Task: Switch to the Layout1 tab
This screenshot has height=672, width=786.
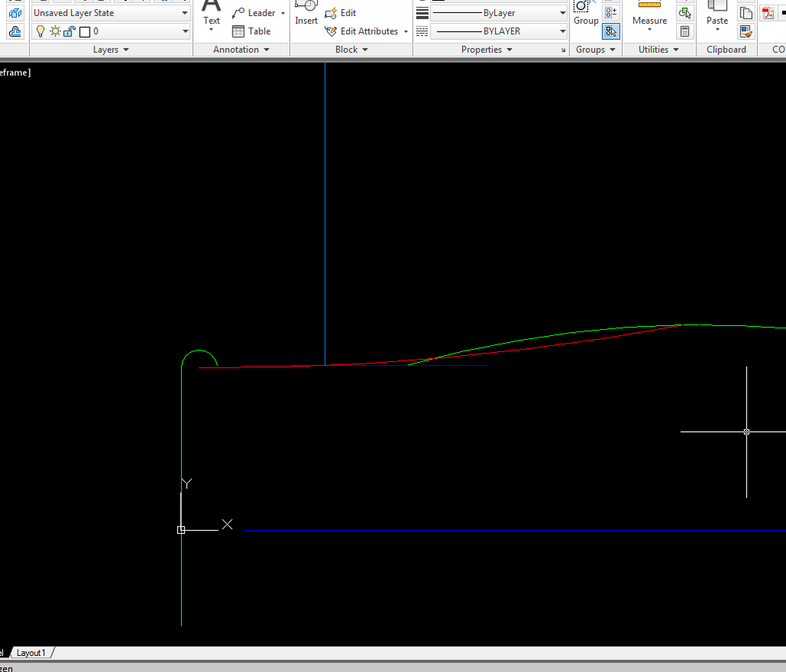Action: [x=31, y=653]
